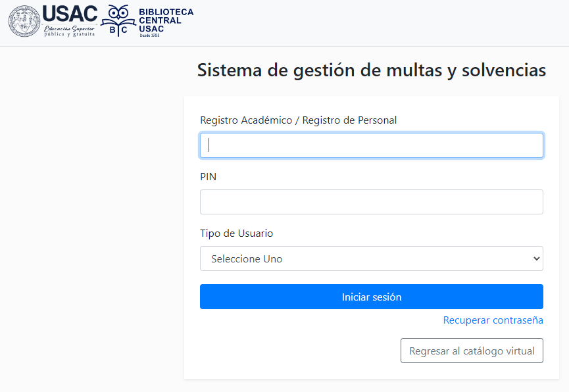The width and height of the screenshot is (569, 392).
Task: Submit with the Iniciar sesión button
Action: (371, 297)
